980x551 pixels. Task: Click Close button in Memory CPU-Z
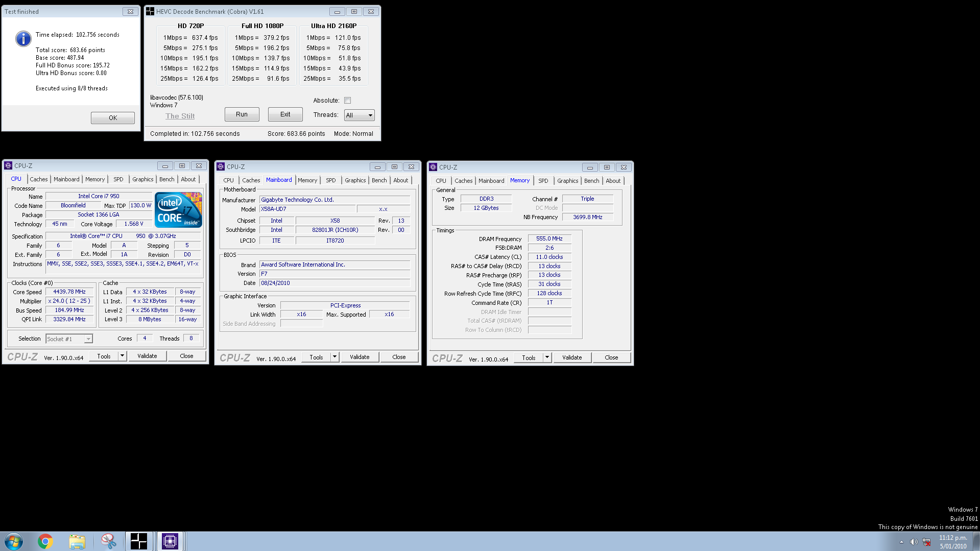point(612,357)
